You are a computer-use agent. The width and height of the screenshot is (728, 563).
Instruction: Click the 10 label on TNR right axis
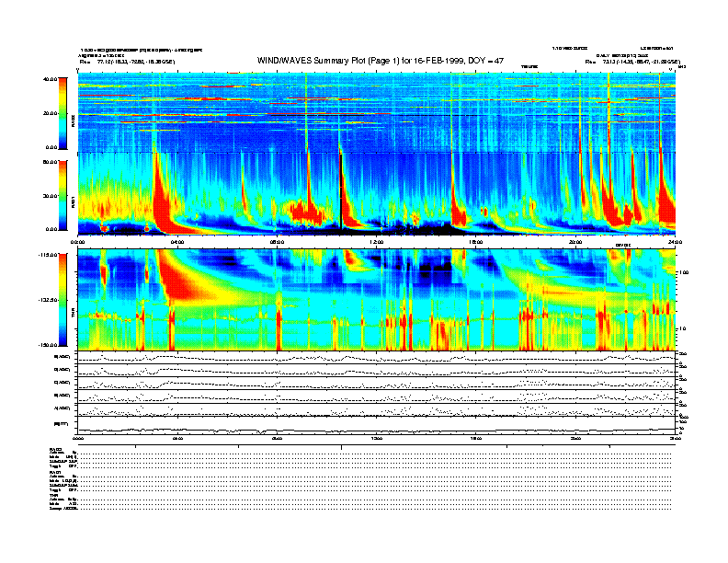point(684,328)
